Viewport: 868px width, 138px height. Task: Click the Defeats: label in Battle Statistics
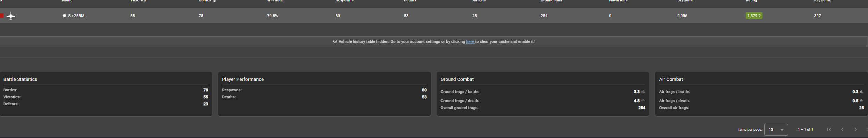point(11,104)
